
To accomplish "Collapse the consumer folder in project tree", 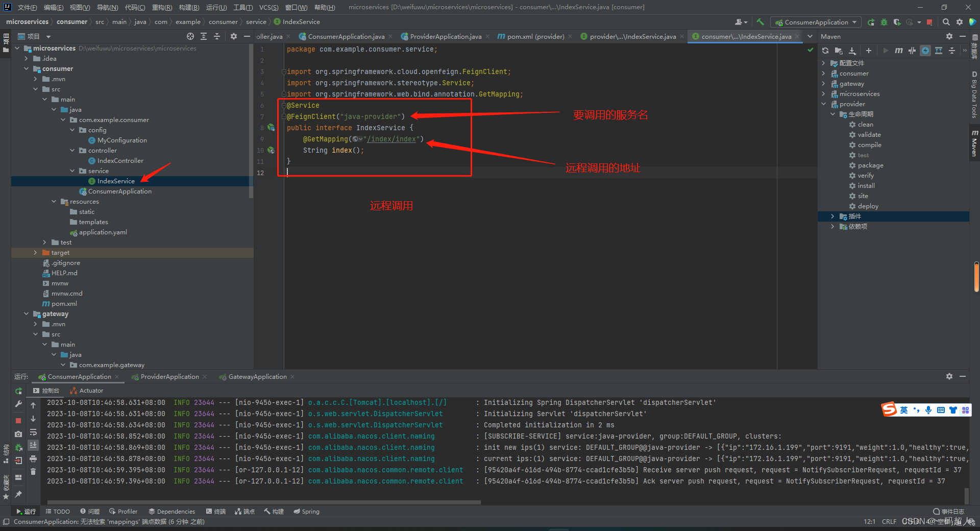I will pyautogui.click(x=27, y=68).
